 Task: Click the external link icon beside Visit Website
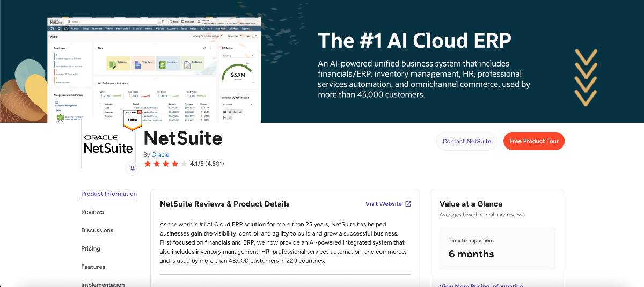(x=408, y=204)
